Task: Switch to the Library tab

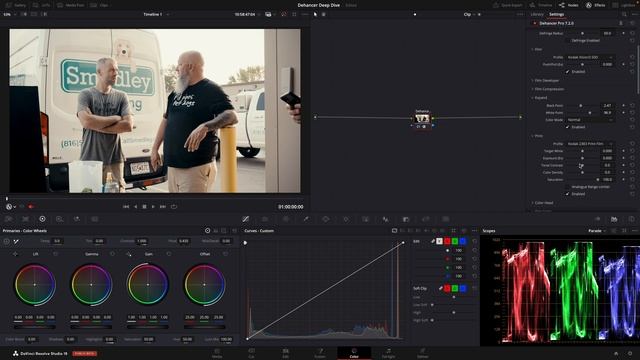Action: coord(537,14)
